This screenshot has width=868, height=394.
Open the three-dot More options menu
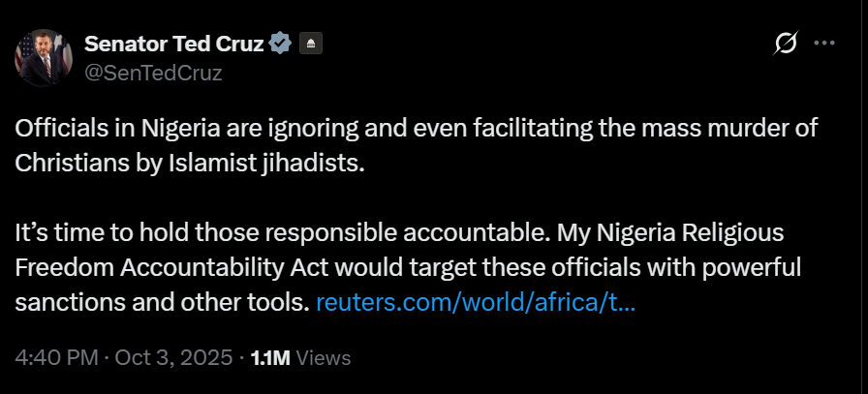[824, 44]
